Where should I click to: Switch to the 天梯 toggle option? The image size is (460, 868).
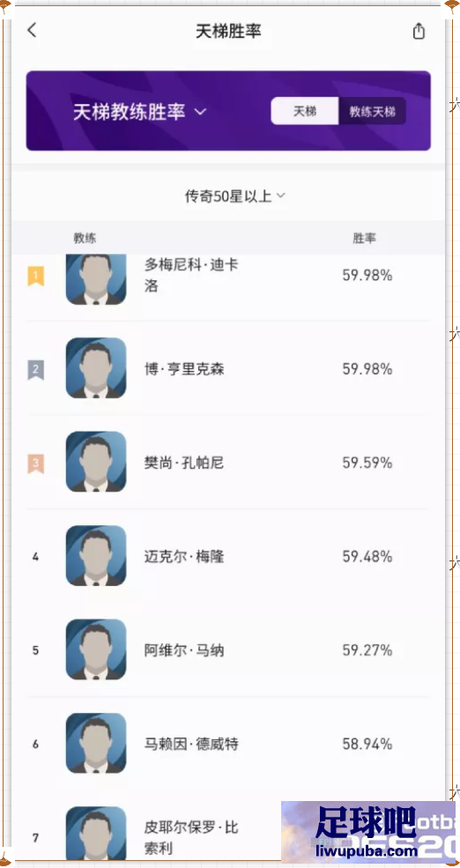coord(304,111)
